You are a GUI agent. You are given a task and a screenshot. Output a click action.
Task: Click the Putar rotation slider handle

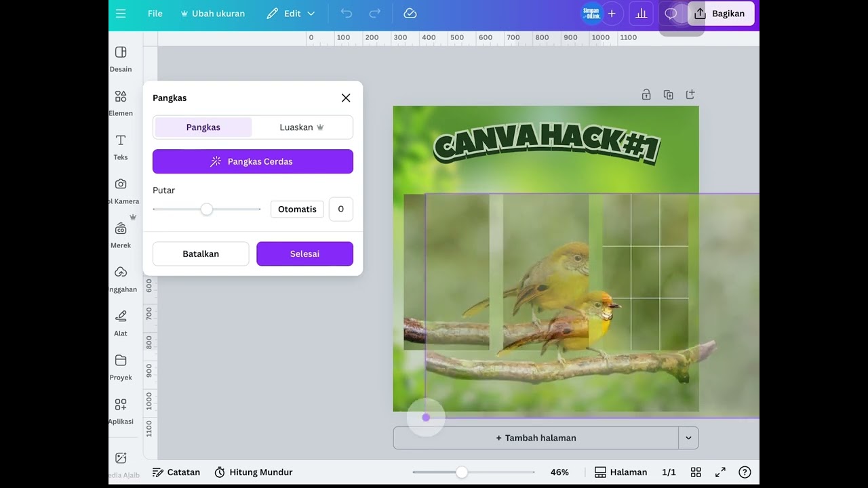click(x=207, y=209)
